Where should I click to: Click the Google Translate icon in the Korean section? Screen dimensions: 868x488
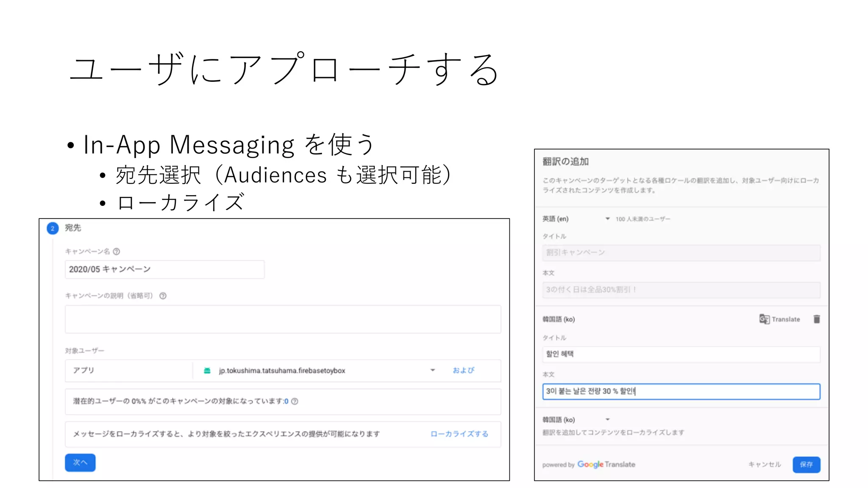764,319
